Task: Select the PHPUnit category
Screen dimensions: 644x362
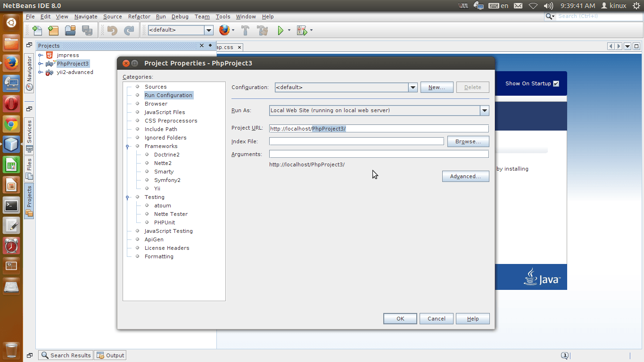Action: (x=165, y=222)
